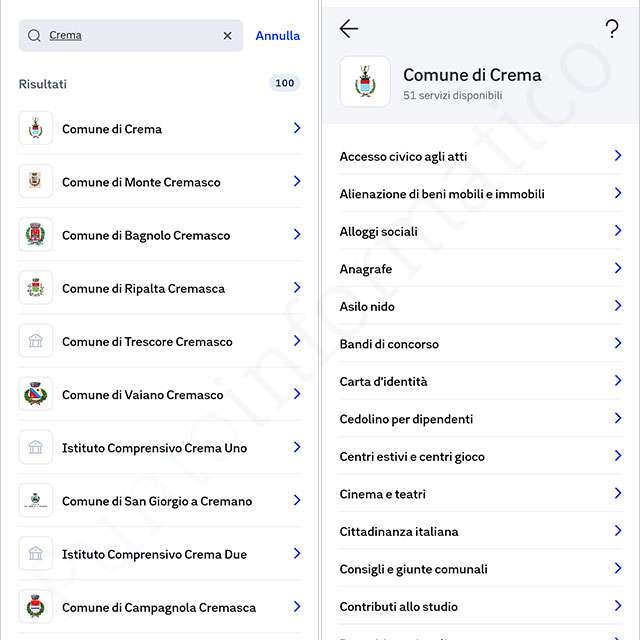Viewport: 640px width, 640px height.
Task: Select Comune di Campagnola Cremasca result
Action: (159, 607)
